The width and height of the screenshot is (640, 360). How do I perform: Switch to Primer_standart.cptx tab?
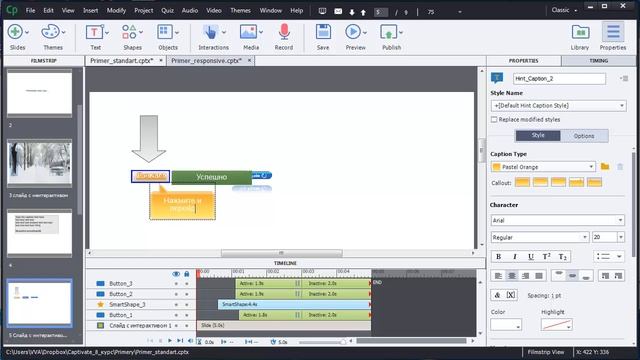tap(122, 60)
